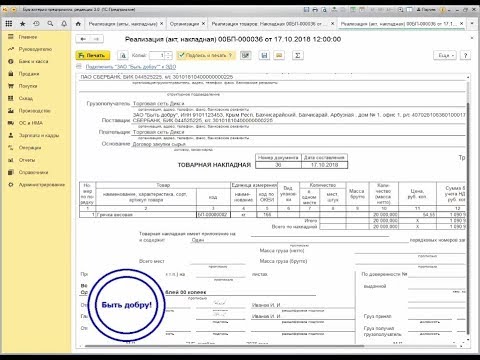Click the yellow info icon in the title bar
The image size is (480, 360).
442,10
